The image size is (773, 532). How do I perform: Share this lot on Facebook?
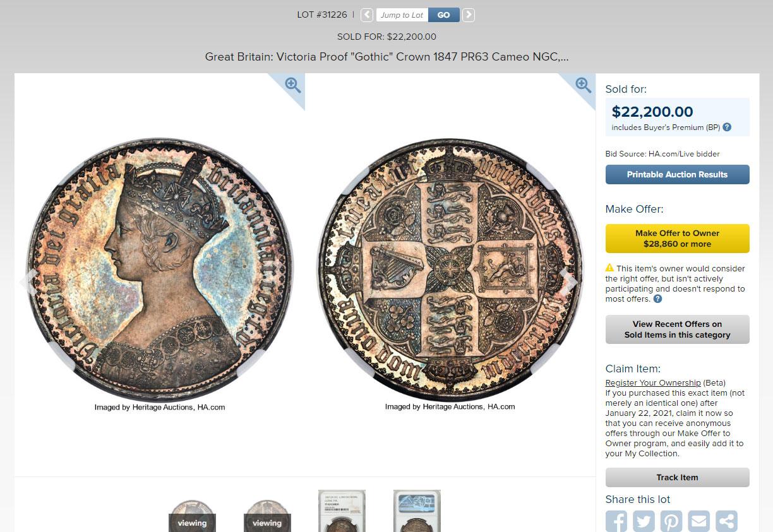(x=616, y=521)
